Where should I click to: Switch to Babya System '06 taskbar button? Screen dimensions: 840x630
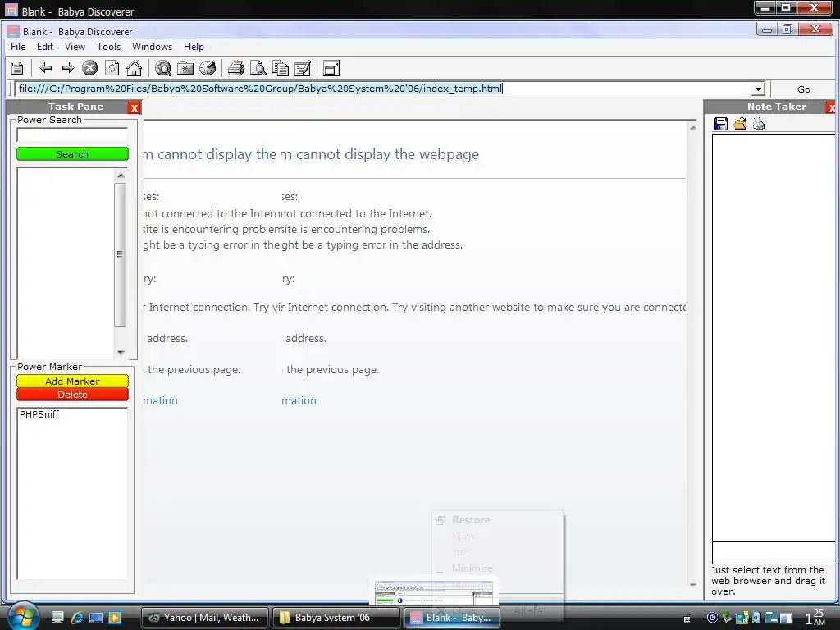(x=336, y=618)
